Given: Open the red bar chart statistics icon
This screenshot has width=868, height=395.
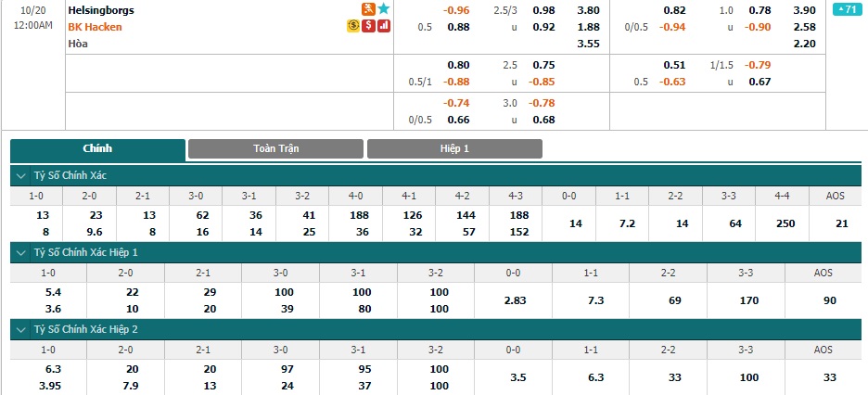Looking at the screenshot, I should [384, 25].
